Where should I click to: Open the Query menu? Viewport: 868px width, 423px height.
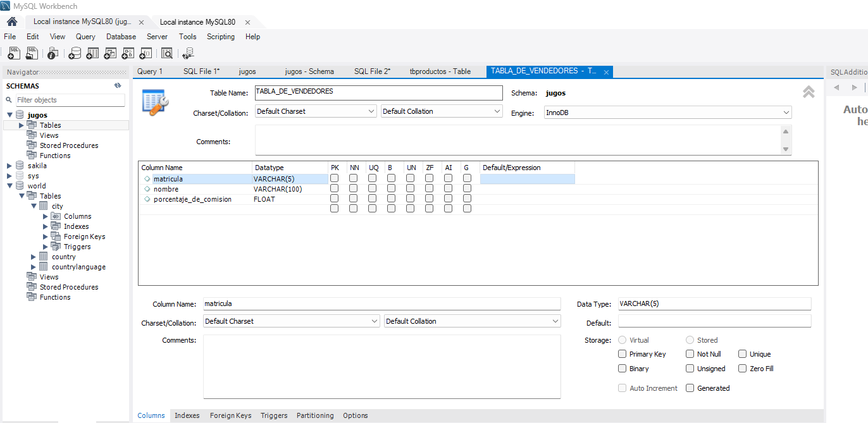click(x=85, y=37)
